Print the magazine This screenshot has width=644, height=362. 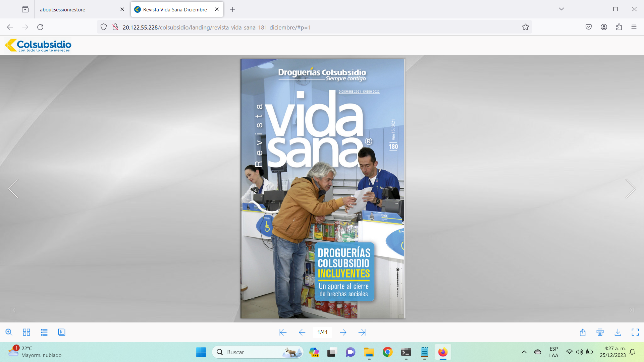point(600,333)
